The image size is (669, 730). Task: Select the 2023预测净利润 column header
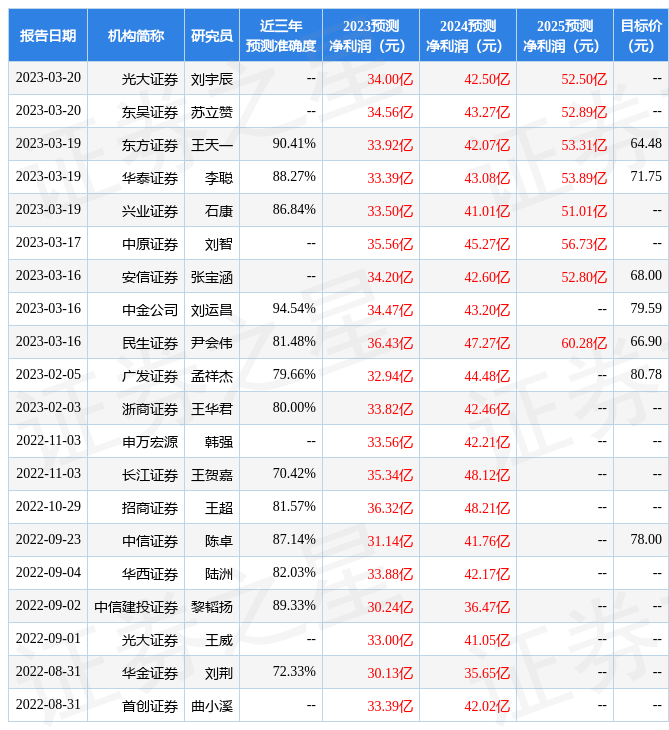coord(370,35)
